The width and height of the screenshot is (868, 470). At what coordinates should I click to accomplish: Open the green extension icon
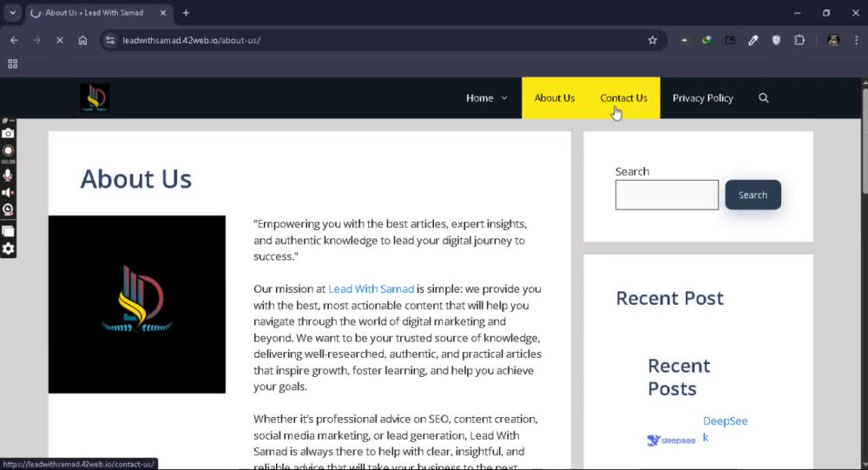click(x=707, y=40)
